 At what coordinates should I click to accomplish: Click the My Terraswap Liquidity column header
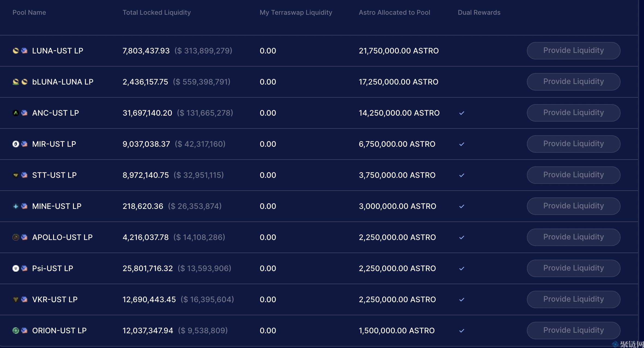(296, 13)
